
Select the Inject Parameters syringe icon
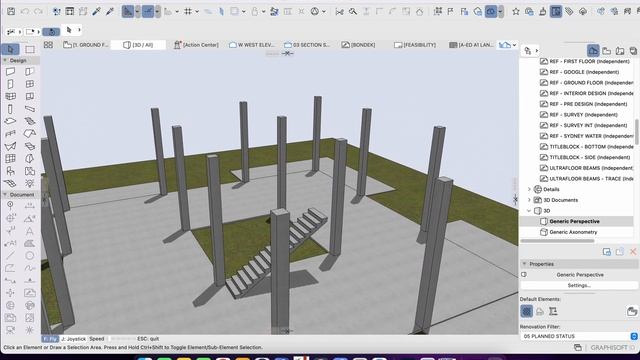pyautogui.click(x=109, y=11)
